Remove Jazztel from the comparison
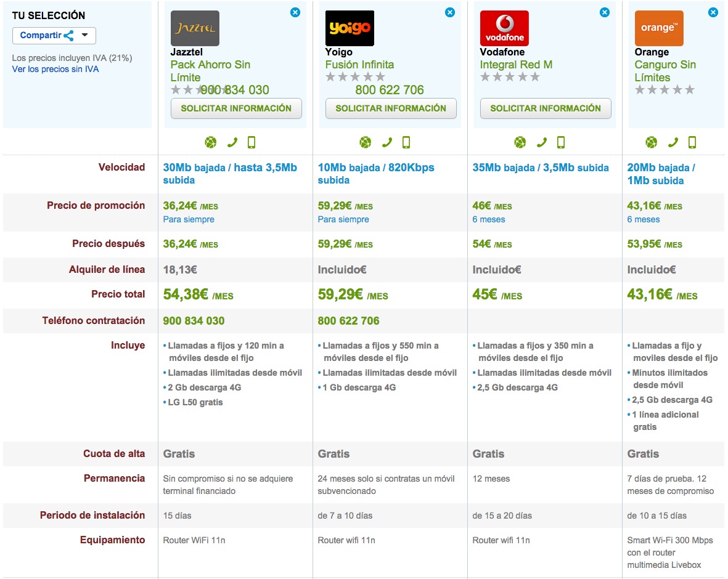 [x=295, y=12]
